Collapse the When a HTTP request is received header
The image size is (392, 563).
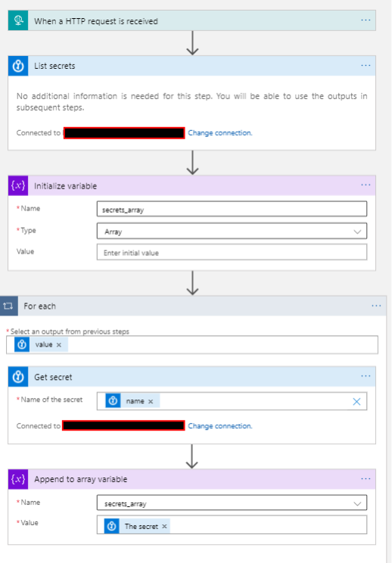click(x=192, y=21)
